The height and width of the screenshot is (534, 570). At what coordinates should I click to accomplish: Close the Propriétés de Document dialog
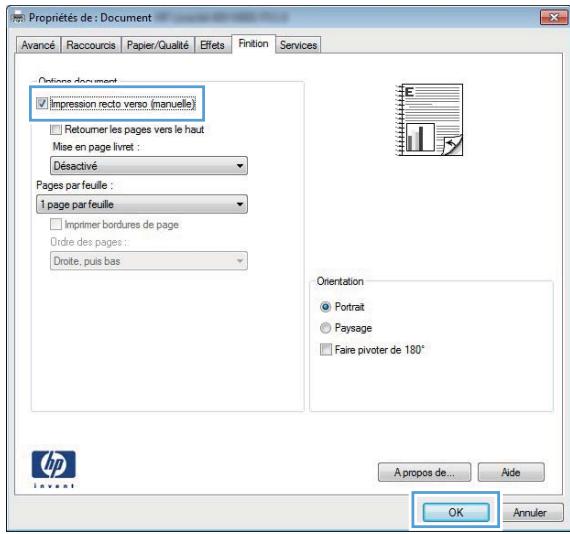coord(553,17)
